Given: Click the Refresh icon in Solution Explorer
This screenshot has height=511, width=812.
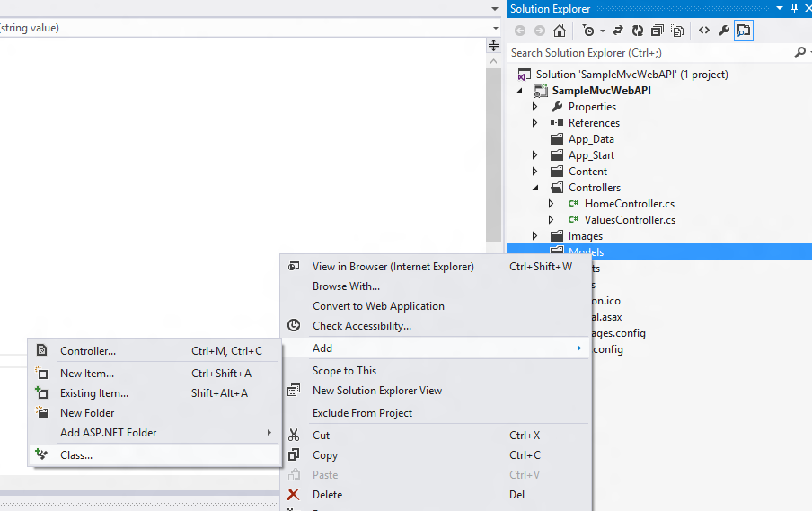Looking at the screenshot, I should (638, 31).
